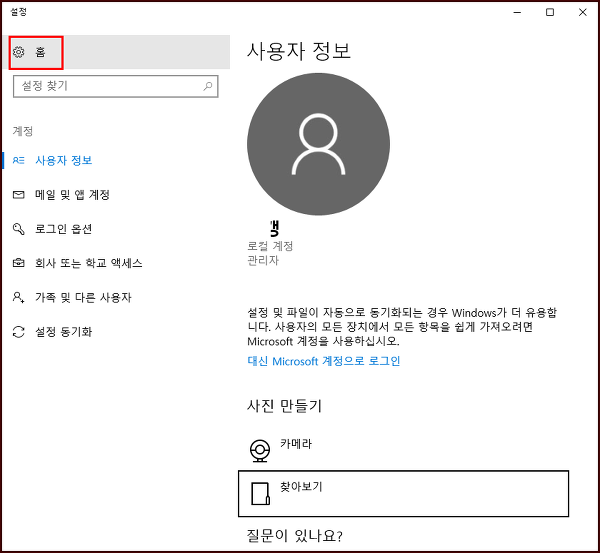Click the 설정 찾기 search field
600x553 pixels.
click(x=116, y=86)
